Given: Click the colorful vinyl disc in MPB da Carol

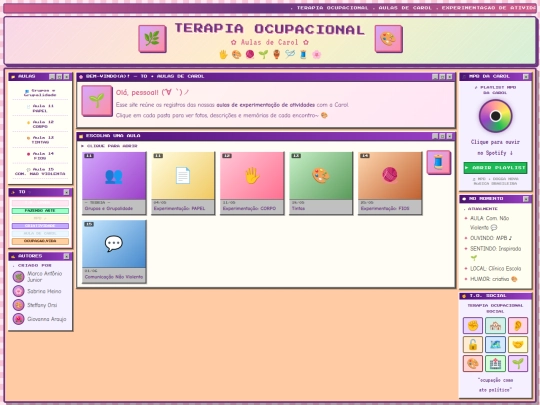Looking at the screenshot, I should coord(495,116).
